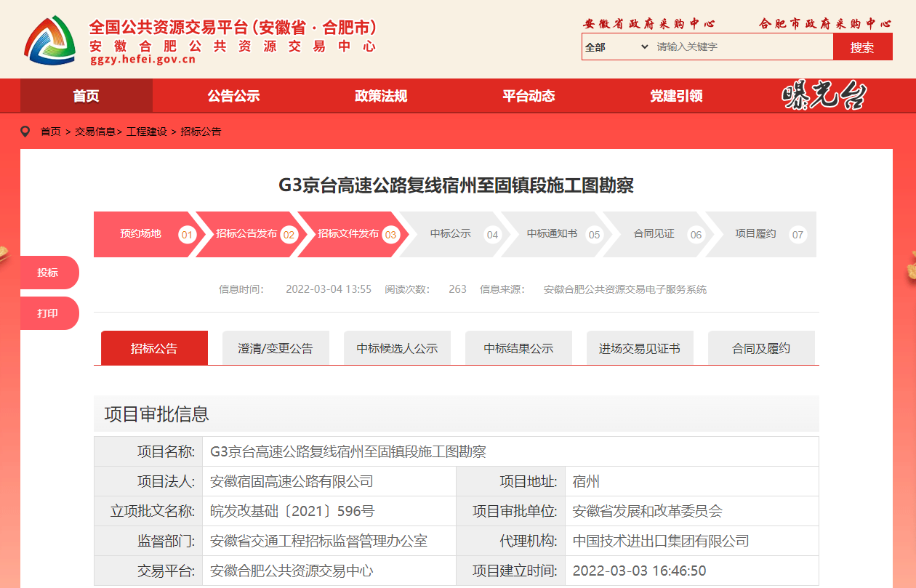
Task: Switch to the 澄清/变更公告 tab
Action: [276, 348]
